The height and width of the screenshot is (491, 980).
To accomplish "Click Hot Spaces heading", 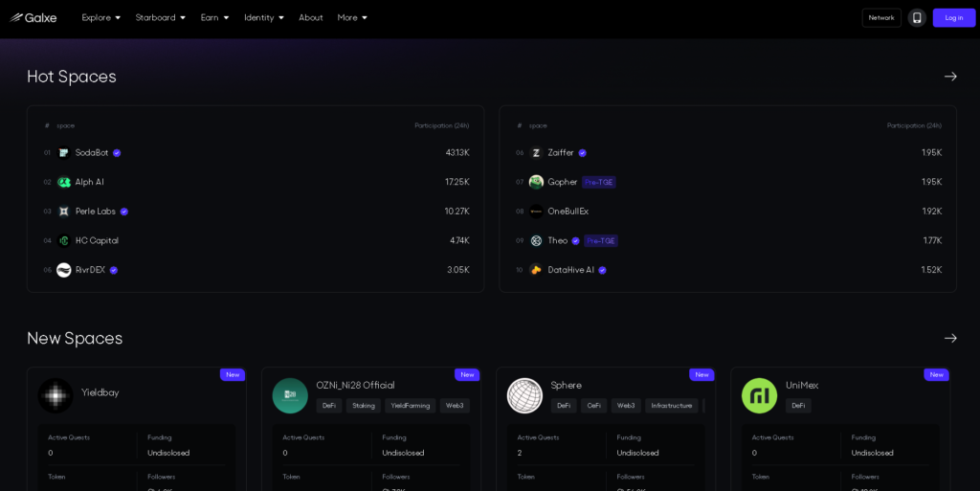I will click(x=71, y=77).
